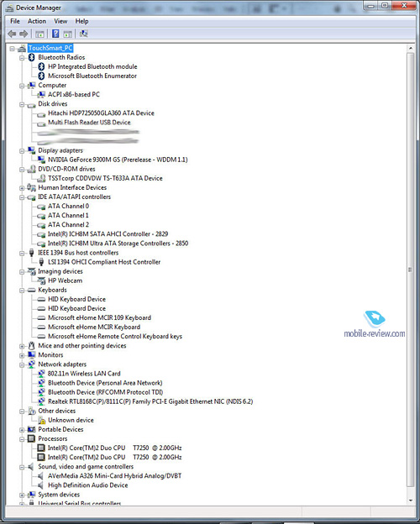
Task: Click the System devices category icon
Action: (31, 495)
